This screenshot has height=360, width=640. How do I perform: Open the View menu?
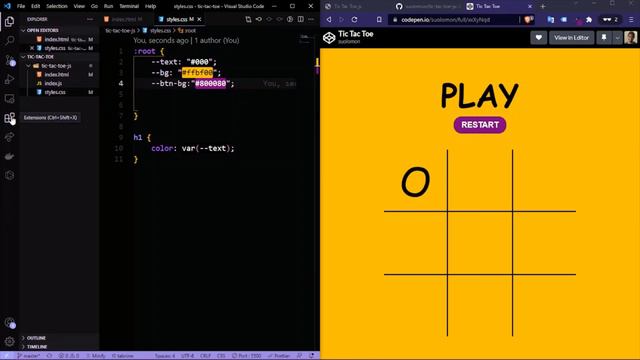79,6
